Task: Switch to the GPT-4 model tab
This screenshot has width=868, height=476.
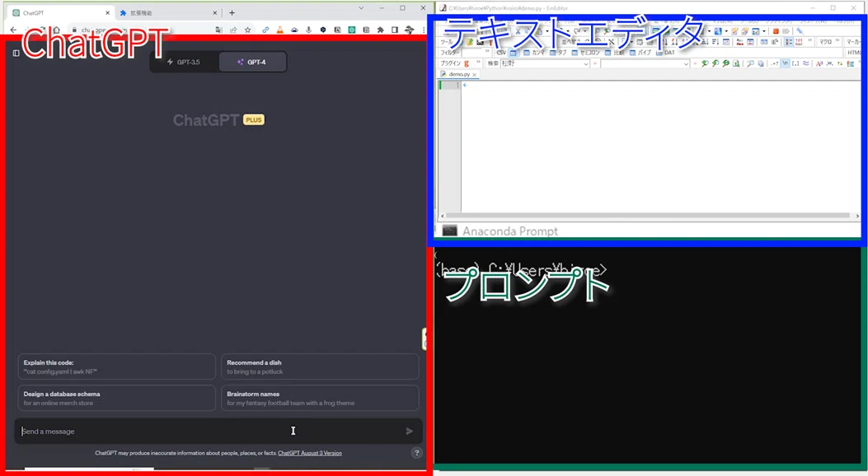Action: coord(252,62)
